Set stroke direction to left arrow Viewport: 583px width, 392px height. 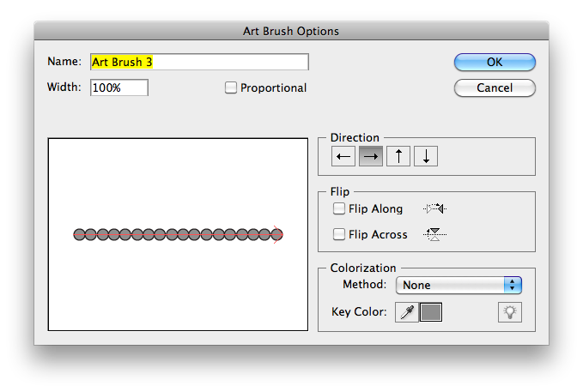(x=343, y=156)
